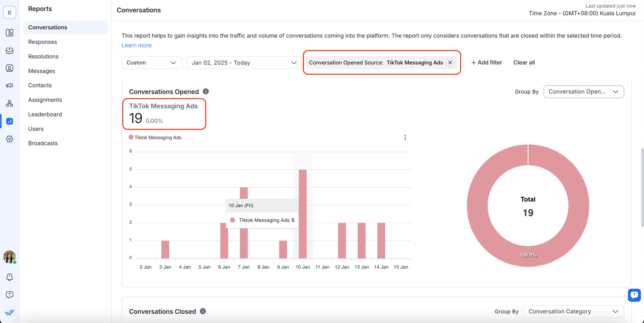This screenshot has height=323, width=644.
Task: Click the 9 Jan bar in chart
Action: [283, 250]
